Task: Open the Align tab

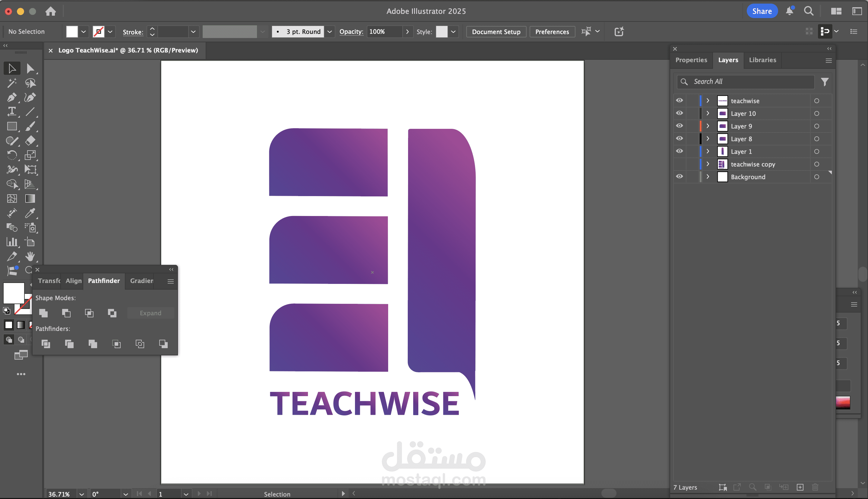Action: tap(73, 281)
